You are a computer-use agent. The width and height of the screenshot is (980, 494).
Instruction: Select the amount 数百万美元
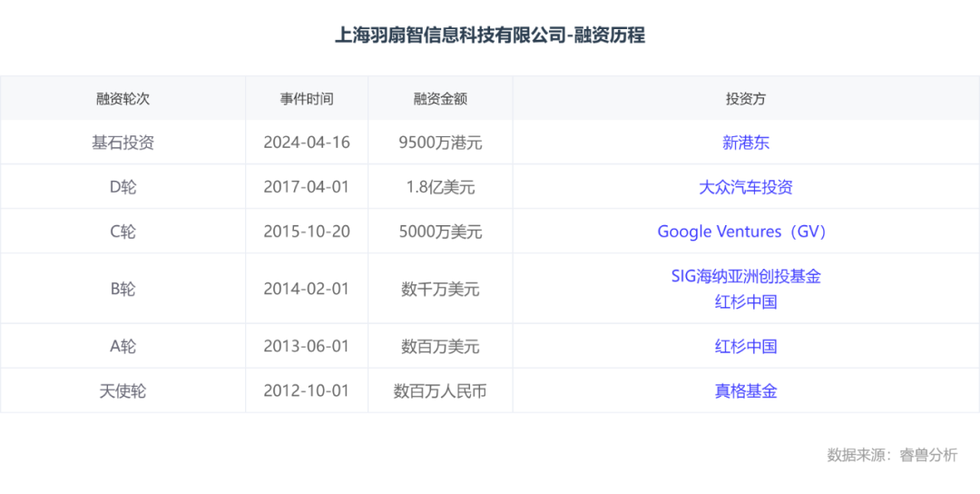point(440,346)
